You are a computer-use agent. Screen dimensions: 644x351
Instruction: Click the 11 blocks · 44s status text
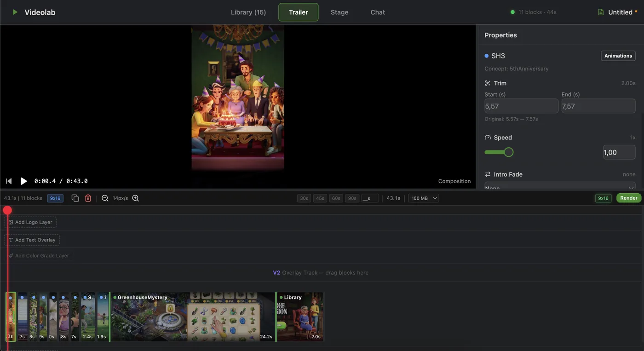pos(537,12)
